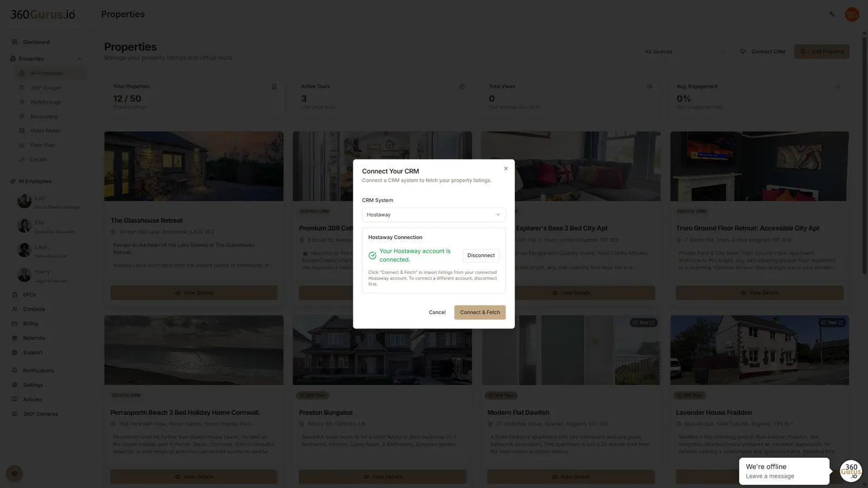Open the offline chat Leave a message box

pos(784,471)
